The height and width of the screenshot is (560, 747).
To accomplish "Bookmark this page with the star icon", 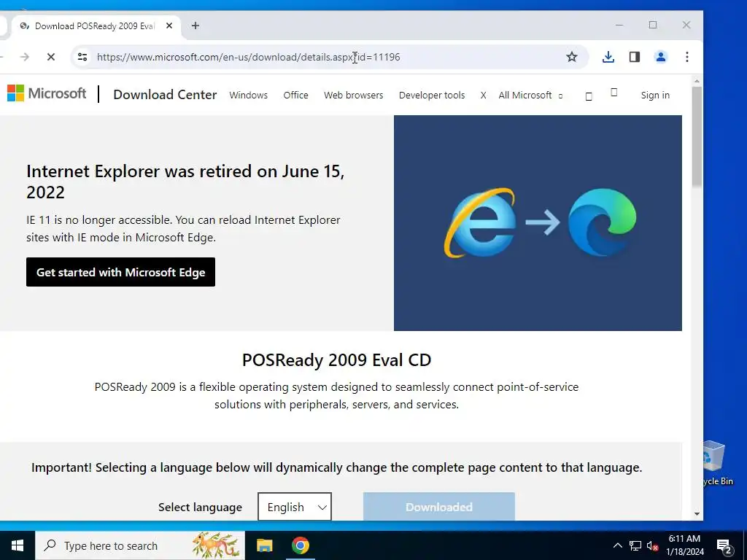I will pos(572,57).
